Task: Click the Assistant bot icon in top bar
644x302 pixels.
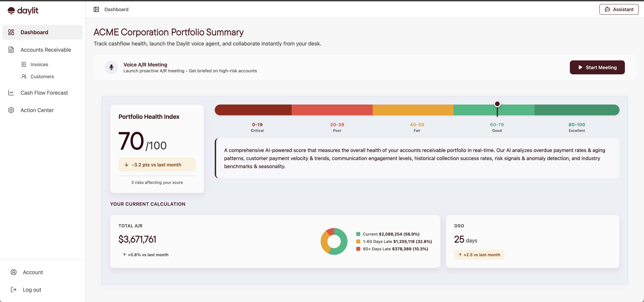Action: [607, 9]
